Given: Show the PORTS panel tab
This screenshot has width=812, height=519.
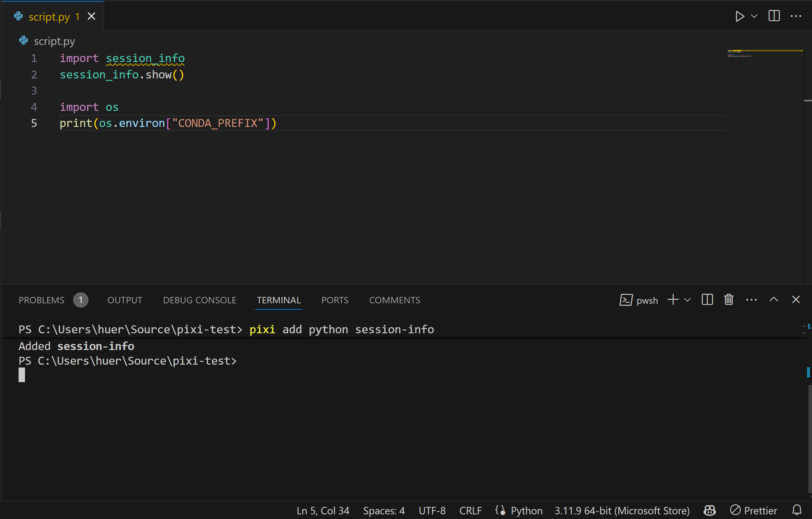Looking at the screenshot, I should [335, 300].
